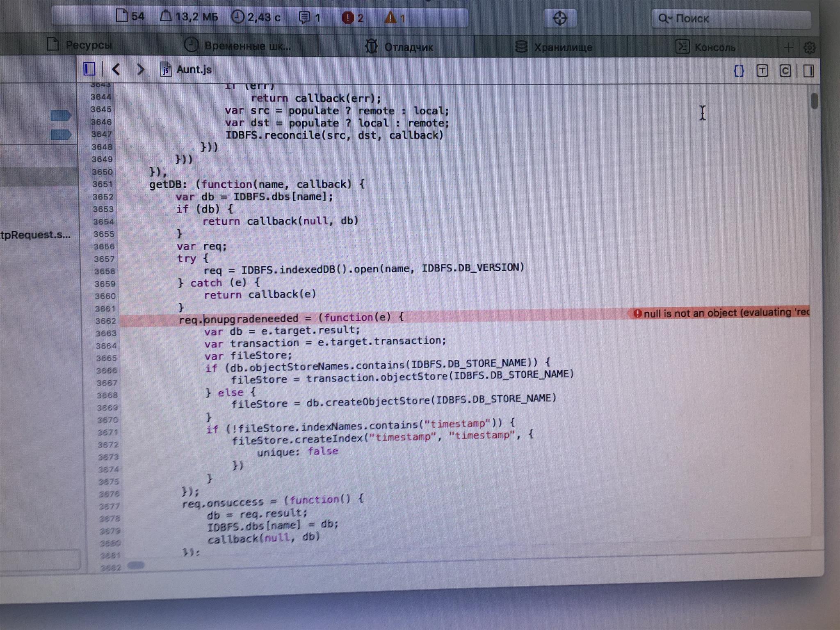
Task: Switch to the Хранилище storage tab
Action: [x=553, y=47]
